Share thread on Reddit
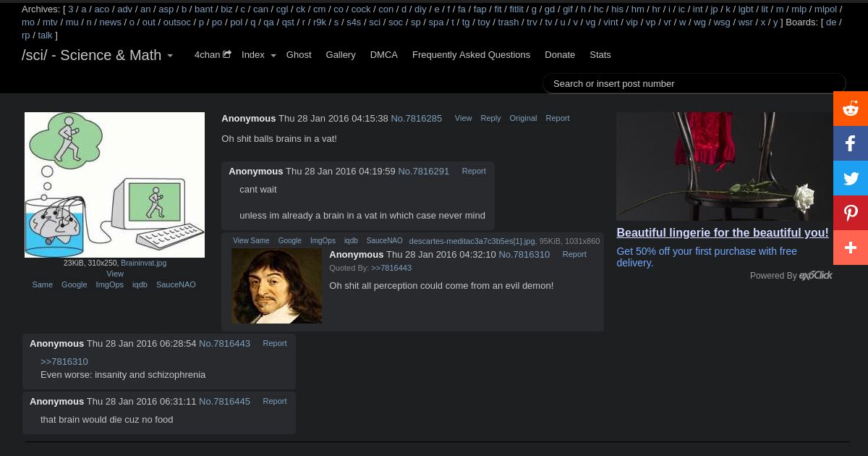Screen dimensions: 868x456 [x=851, y=109]
